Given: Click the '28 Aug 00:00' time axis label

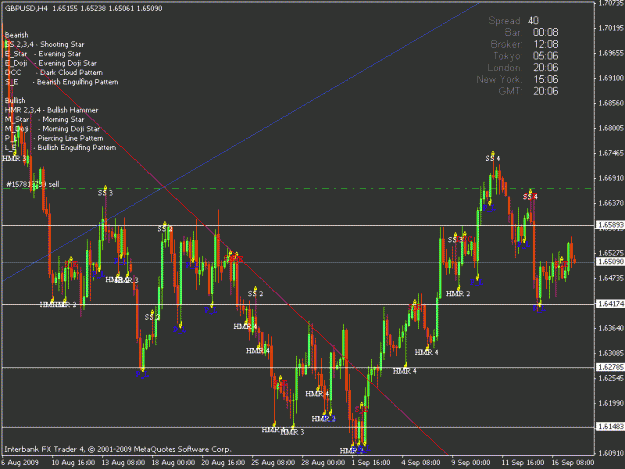Looking at the screenshot, I should (323, 463).
